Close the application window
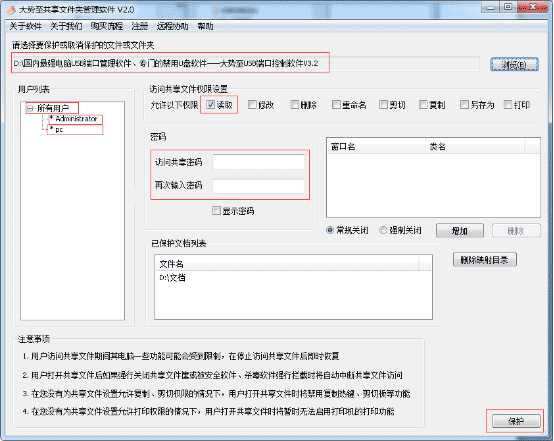Image resolution: width=554 pixels, height=441 pixels. click(x=533, y=7)
